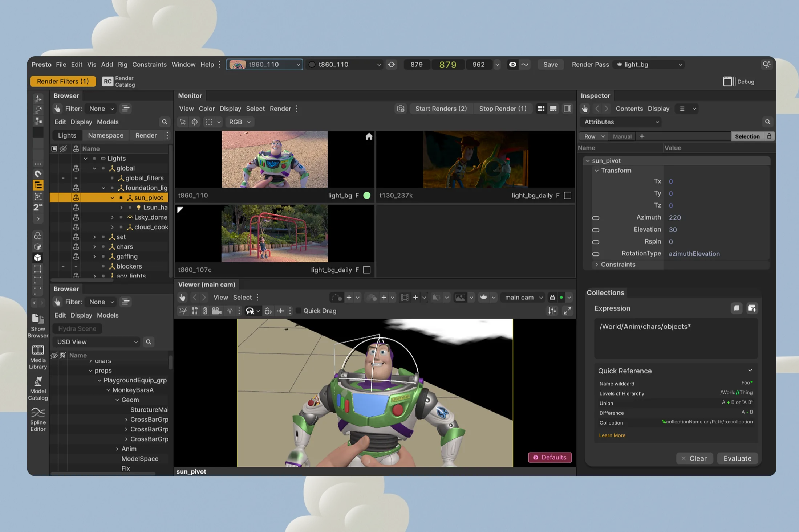Open the Color menu in Monitor
Viewport: 799px width, 532px height.
[x=207, y=109]
